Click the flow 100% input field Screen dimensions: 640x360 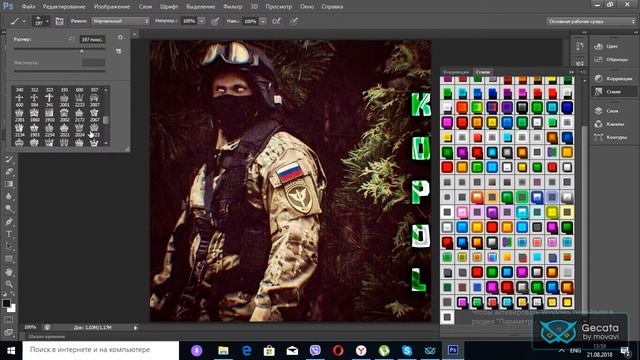click(250, 21)
